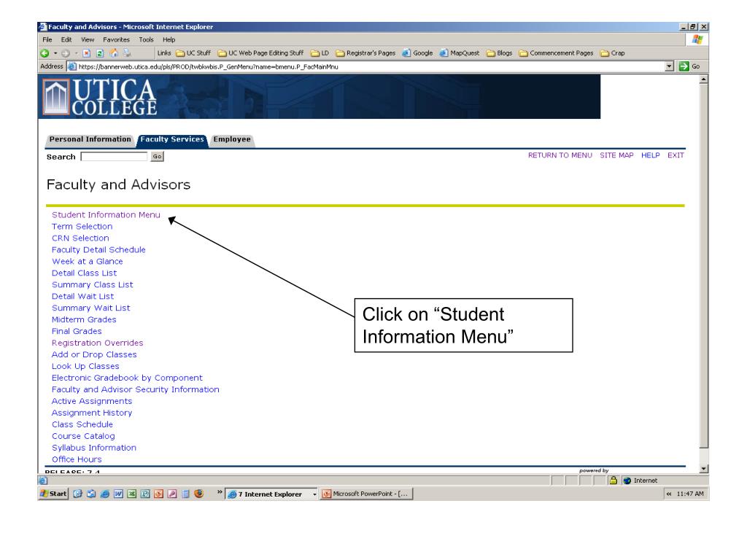Open the Favorites menu
The width and height of the screenshot is (747, 560).
pyautogui.click(x=116, y=39)
